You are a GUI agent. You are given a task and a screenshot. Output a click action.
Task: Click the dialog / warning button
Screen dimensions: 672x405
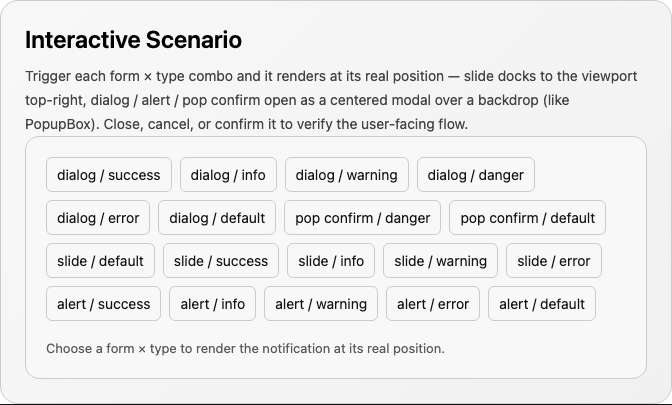[347, 174]
